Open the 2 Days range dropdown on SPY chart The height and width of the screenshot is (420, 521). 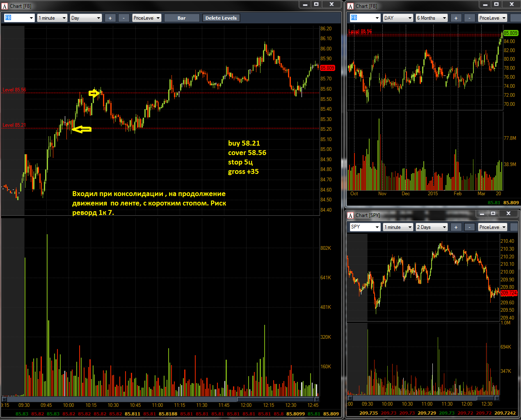pyautogui.click(x=432, y=227)
